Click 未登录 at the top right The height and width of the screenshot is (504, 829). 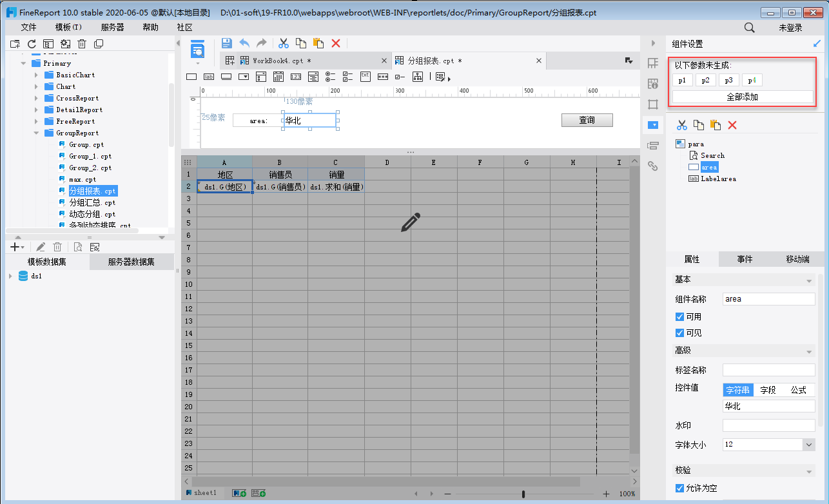point(790,27)
